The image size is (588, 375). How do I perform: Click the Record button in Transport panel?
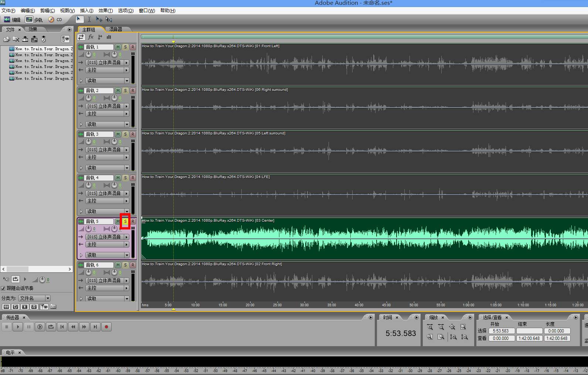[x=106, y=327]
